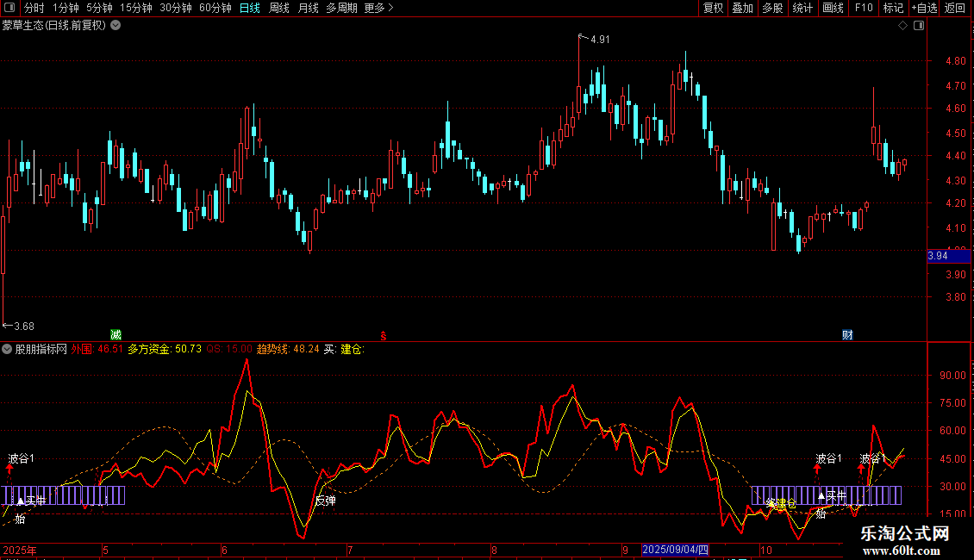Open the 画线 drawing tools
Image resolution: width=974 pixels, height=560 pixels.
833,8
